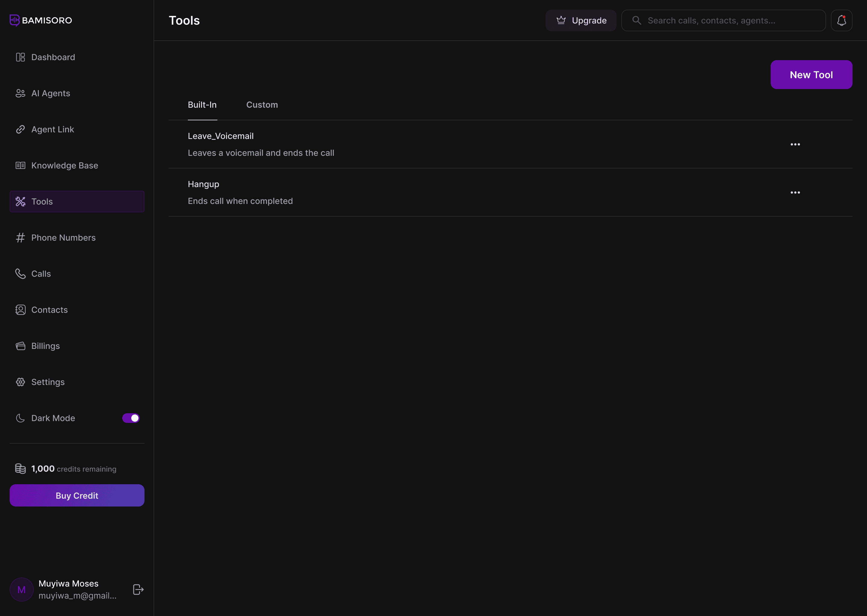Screen dimensions: 867x616
Task: Open the Calls page
Action: [x=41, y=273]
